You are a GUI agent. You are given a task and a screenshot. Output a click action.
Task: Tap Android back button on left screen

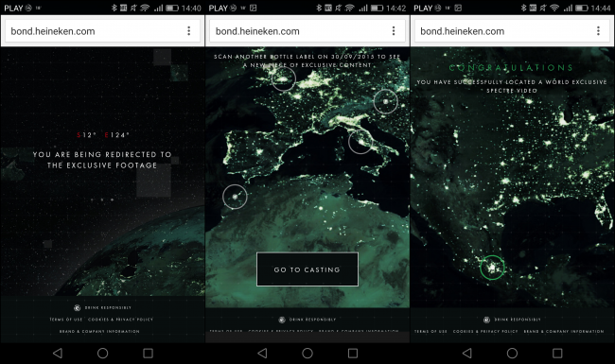tap(58, 353)
